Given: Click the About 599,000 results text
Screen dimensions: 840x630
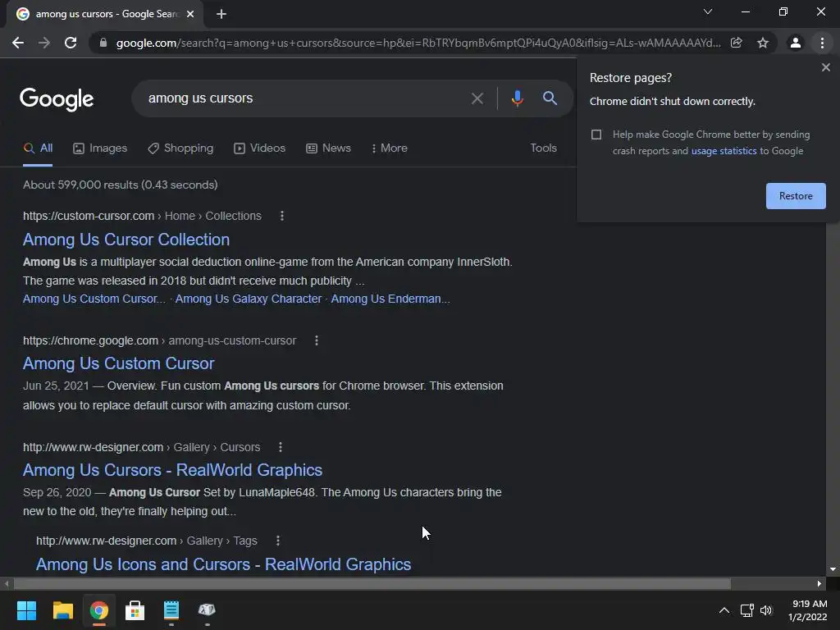Looking at the screenshot, I should 121,185.
